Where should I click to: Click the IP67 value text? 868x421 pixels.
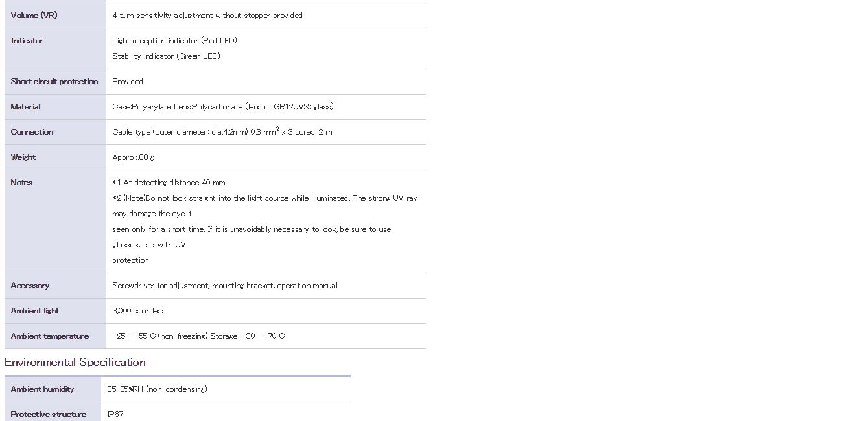coord(115,415)
